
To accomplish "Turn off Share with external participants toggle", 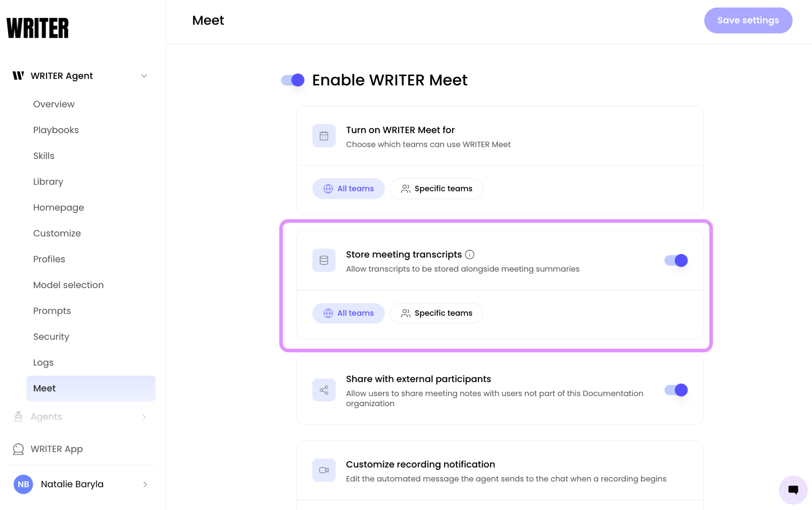I will click(676, 390).
